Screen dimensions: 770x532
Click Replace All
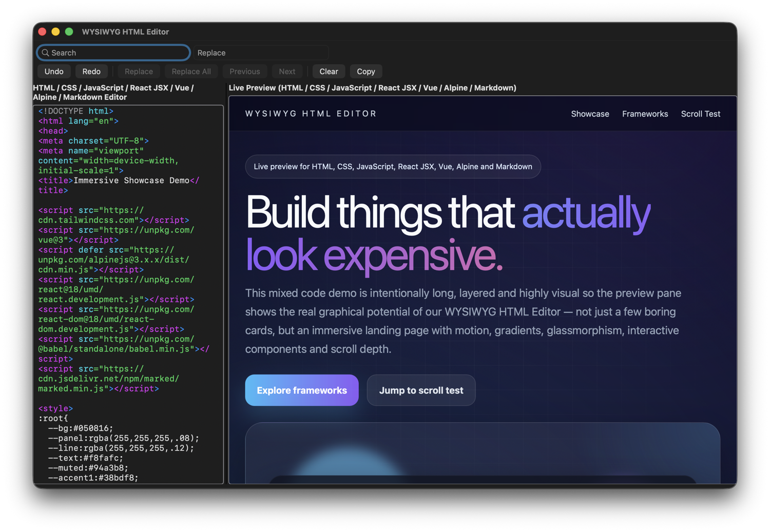tap(190, 71)
